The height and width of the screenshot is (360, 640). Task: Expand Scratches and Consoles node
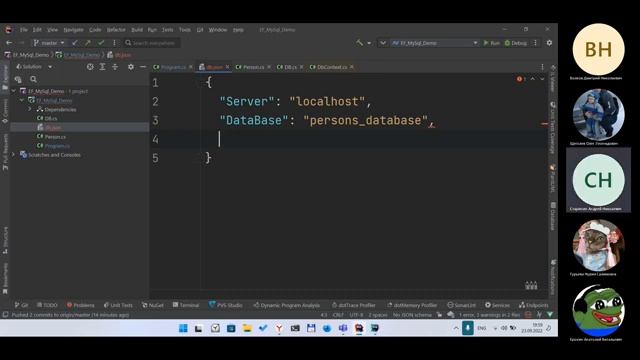coord(14,155)
